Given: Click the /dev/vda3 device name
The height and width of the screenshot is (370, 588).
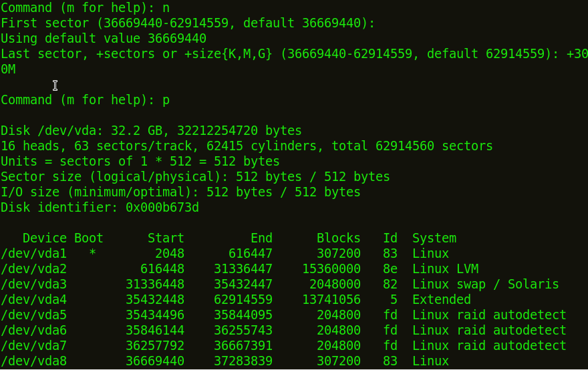Looking at the screenshot, I should tap(34, 285).
